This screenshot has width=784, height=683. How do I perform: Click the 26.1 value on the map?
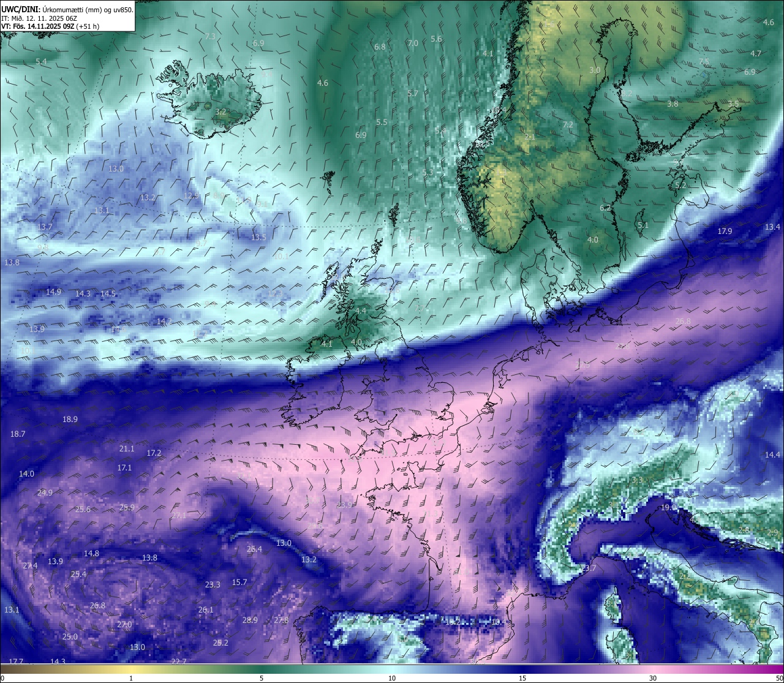point(206,610)
